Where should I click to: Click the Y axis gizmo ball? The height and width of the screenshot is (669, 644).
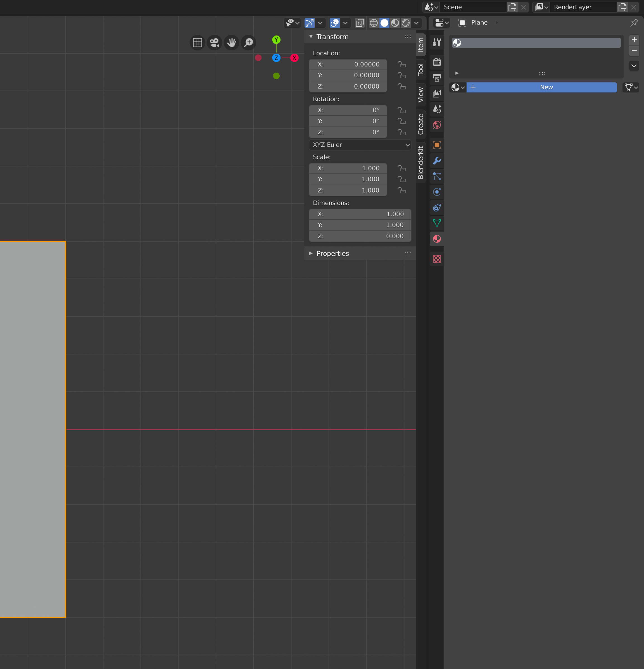click(x=276, y=40)
